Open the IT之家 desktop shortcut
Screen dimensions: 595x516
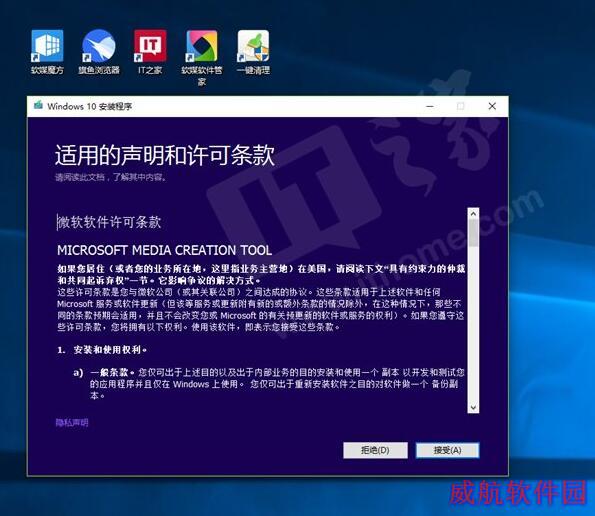150,52
